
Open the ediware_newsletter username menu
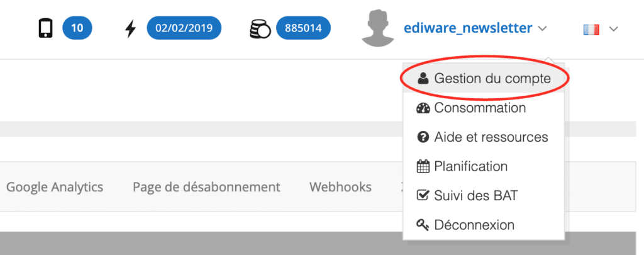(468, 28)
